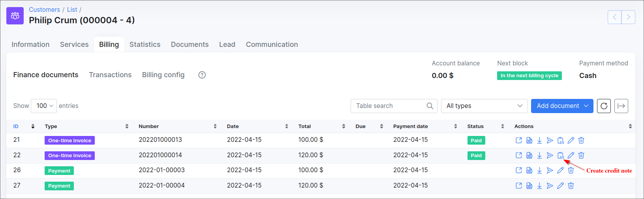Download invoice 202201000013
The image size is (644, 199).
coord(539,141)
